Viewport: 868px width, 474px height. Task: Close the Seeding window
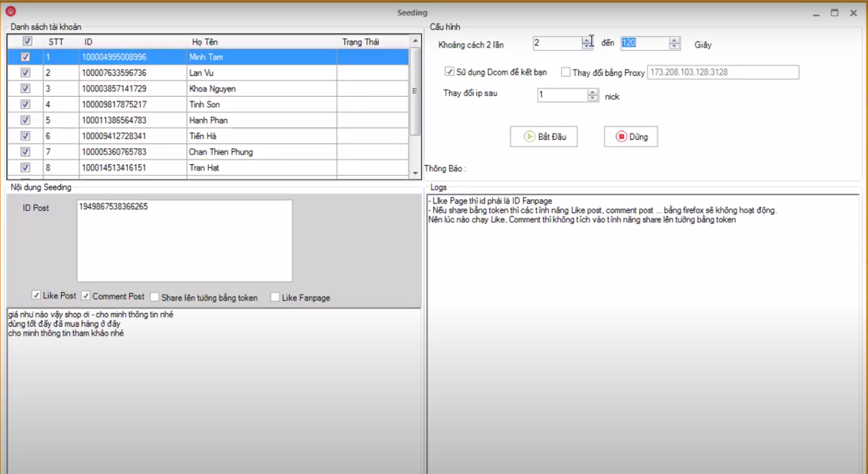[x=853, y=12]
